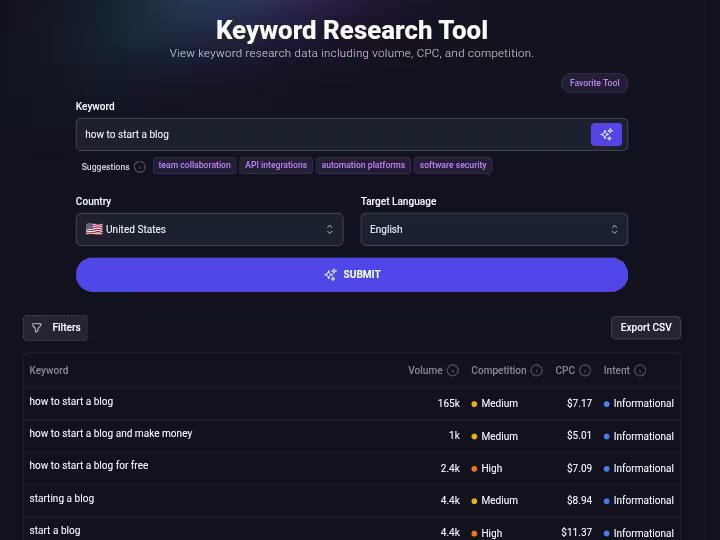
Task: Click the Keyword Research Tool heading
Action: point(352,30)
